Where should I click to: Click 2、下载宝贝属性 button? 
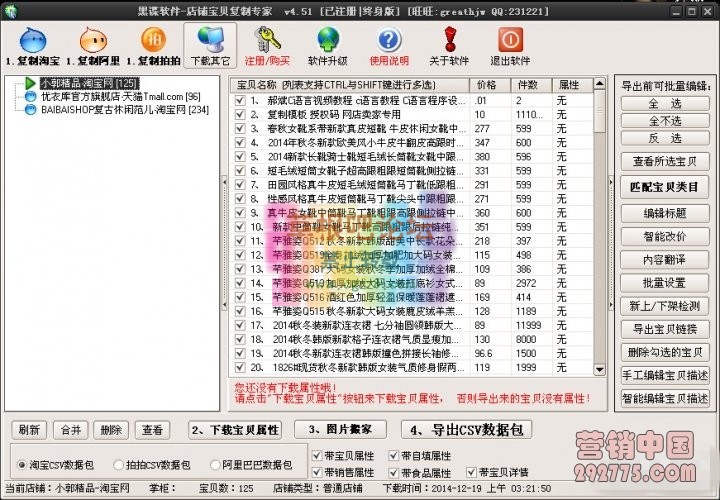pos(235,430)
